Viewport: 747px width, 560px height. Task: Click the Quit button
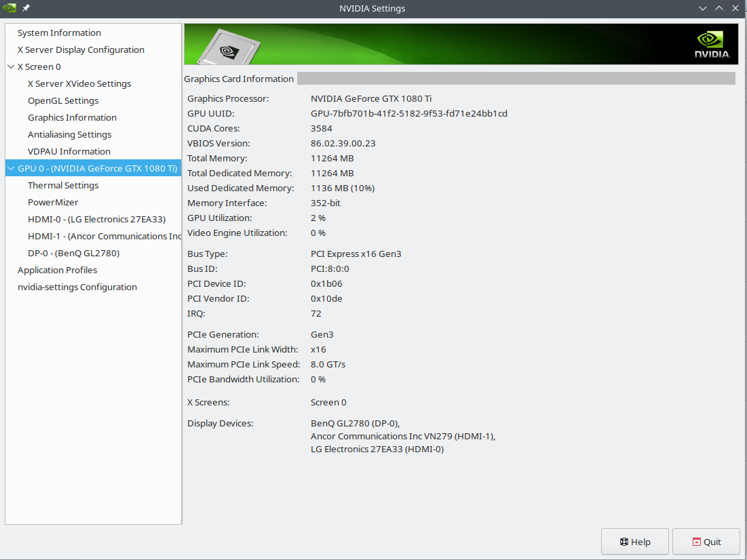[x=706, y=541]
